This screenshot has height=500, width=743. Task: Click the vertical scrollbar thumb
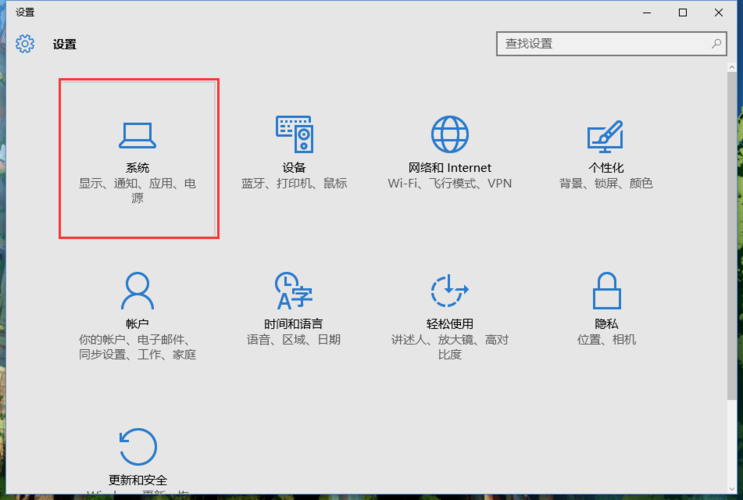click(x=732, y=236)
